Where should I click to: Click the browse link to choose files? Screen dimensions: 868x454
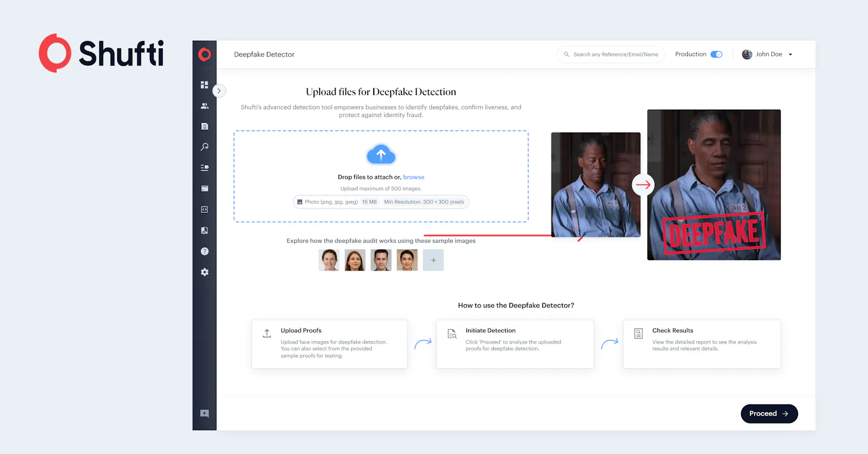(x=413, y=177)
